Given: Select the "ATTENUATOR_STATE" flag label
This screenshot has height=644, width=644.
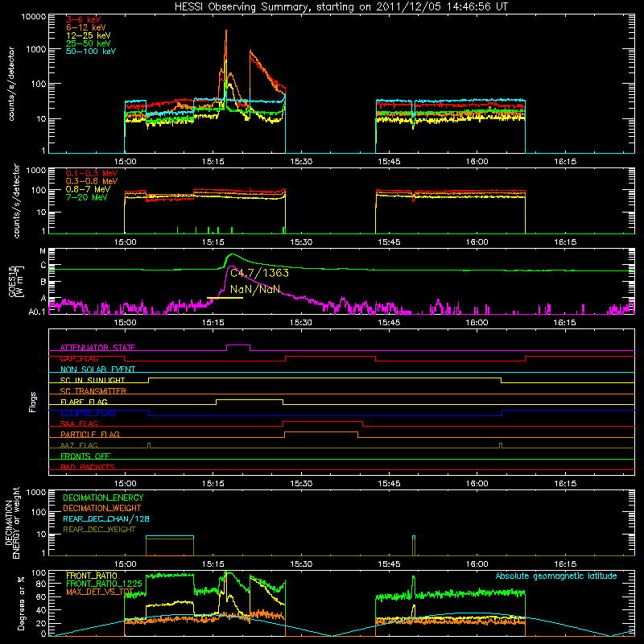Looking at the screenshot, I should (97, 348).
